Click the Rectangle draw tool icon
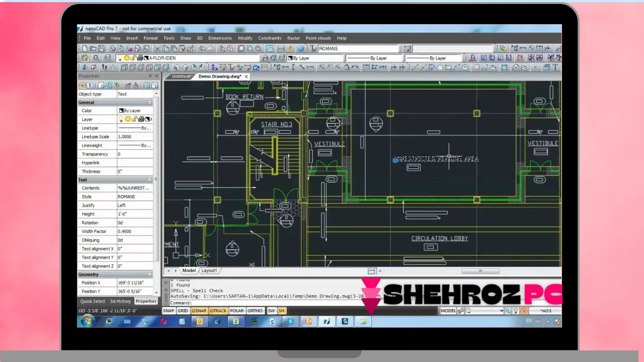Screen dimensions: 644x362 [448, 67]
